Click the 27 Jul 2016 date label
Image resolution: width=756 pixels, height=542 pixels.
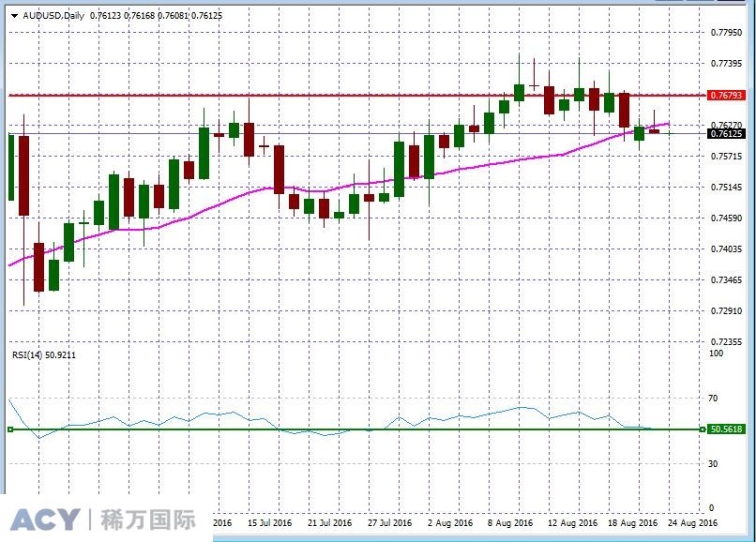(389, 523)
